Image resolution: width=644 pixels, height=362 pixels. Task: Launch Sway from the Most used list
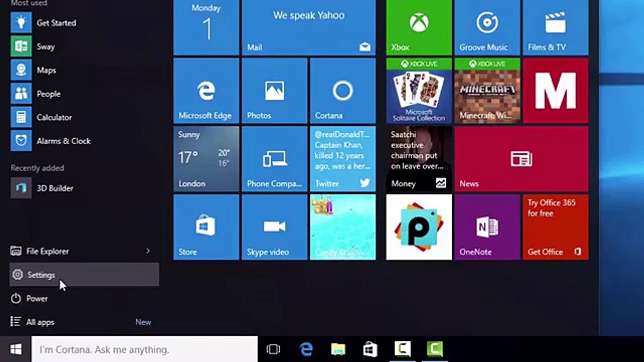tap(84, 46)
